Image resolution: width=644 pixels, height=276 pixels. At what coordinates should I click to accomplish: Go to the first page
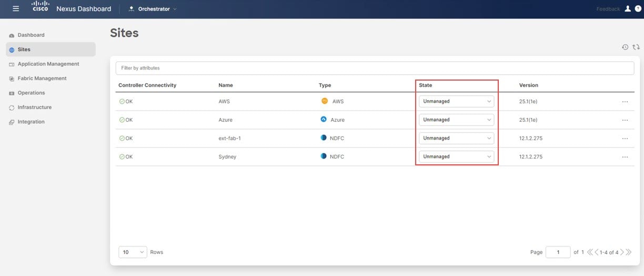tap(590, 252)
